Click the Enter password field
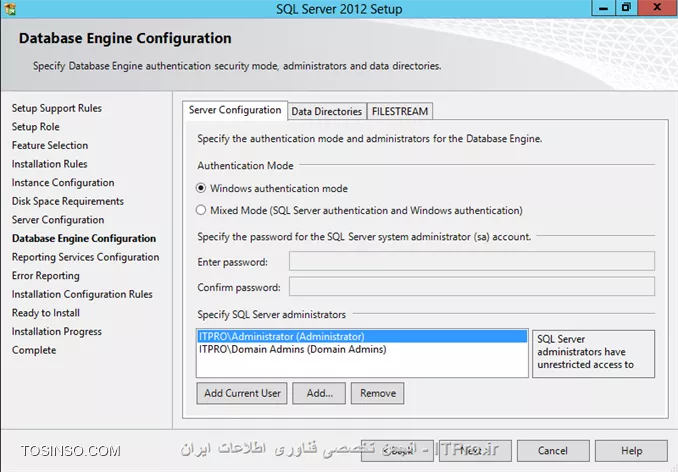Viewport: 678px width, 472px height. click(x=472, y=261)
